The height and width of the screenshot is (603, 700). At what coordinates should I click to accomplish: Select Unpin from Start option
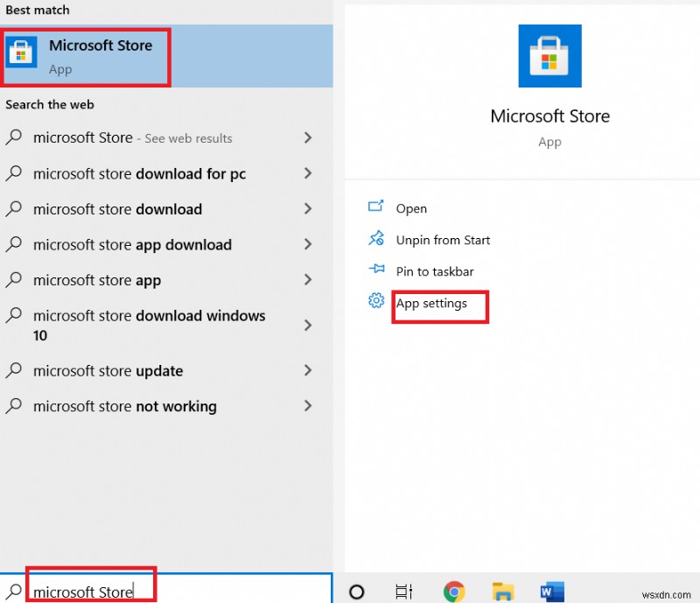pyautogui.click(x=442, y=240)
